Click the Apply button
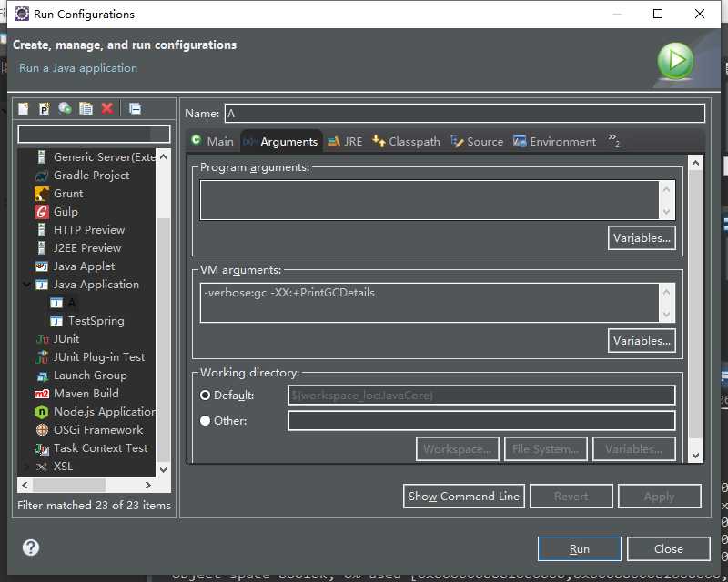This screenshot has width=728, height=582. tap(659, 497)
